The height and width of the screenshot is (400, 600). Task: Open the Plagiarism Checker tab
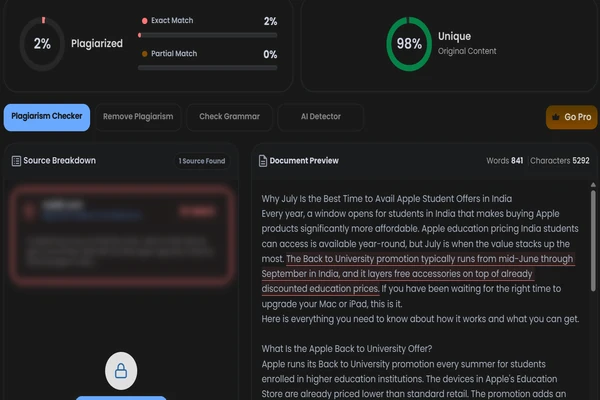click(47, 117)
